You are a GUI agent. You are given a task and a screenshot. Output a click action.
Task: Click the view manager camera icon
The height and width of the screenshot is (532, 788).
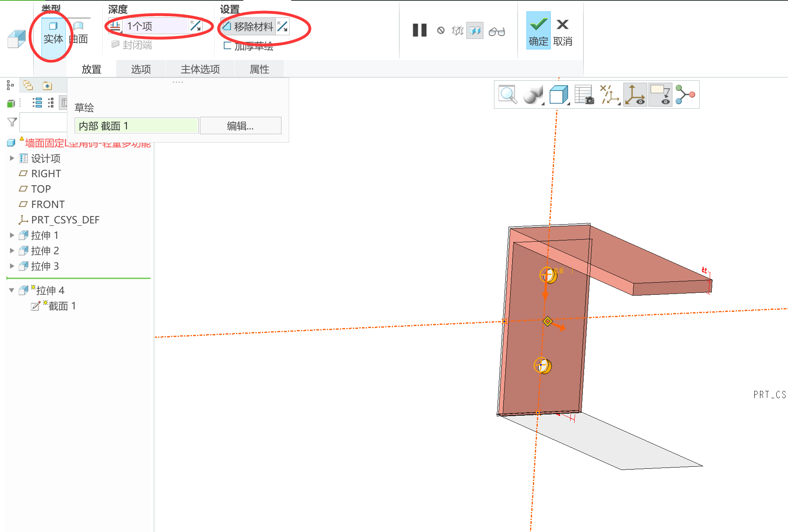tap(584, 94)
